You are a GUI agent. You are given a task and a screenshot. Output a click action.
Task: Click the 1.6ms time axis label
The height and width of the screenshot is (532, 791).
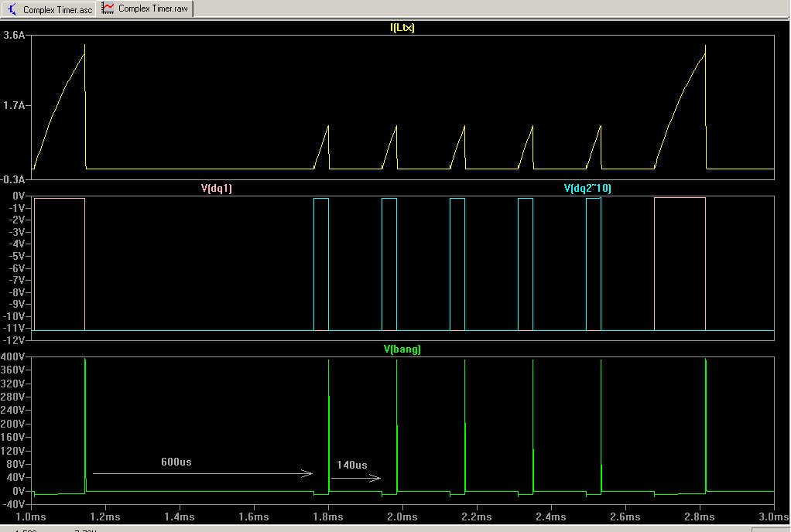(254, 517)
